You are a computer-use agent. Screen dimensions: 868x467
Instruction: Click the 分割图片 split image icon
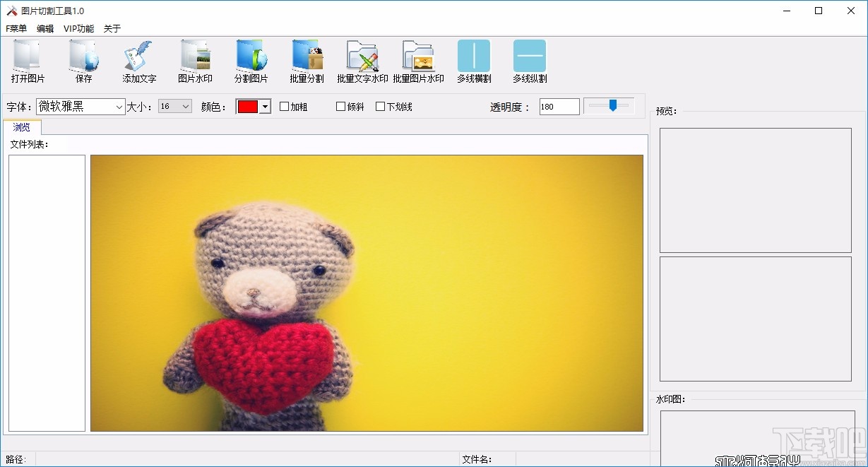(251, 62)
